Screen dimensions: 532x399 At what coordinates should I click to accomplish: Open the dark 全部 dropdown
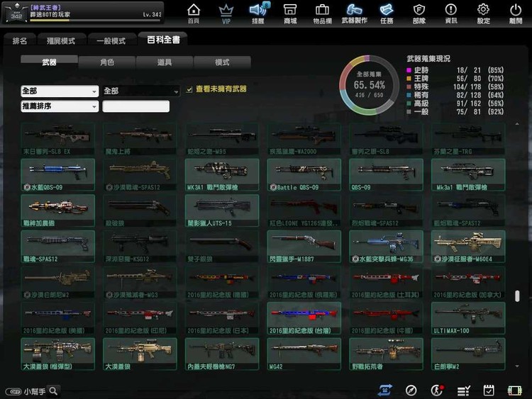coord(141,91)
